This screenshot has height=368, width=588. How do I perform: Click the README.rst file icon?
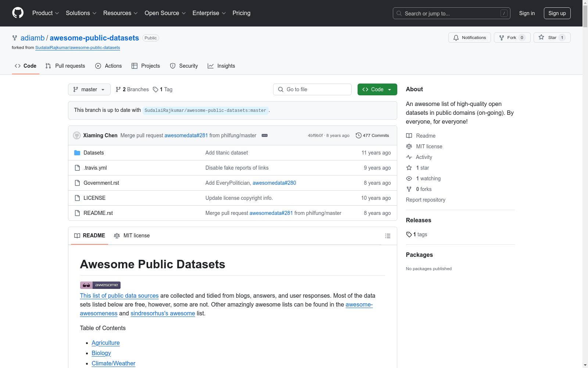pos(77,213)
